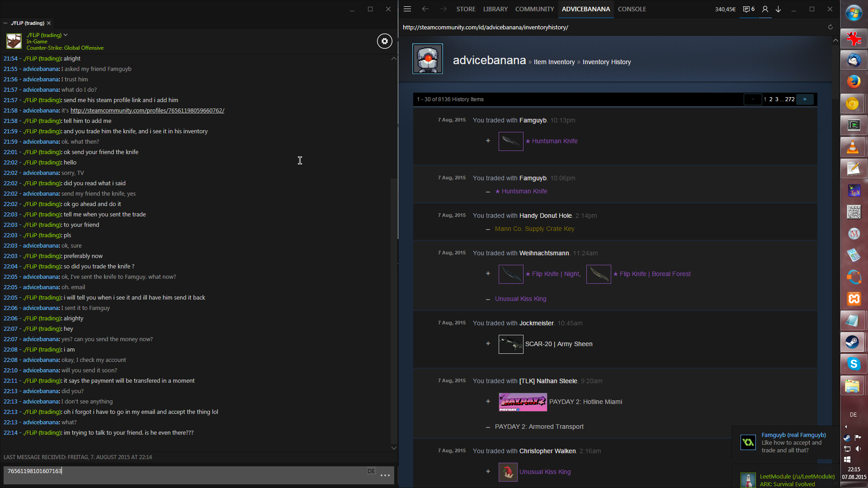Reload the inventory history page

(830, 27)
